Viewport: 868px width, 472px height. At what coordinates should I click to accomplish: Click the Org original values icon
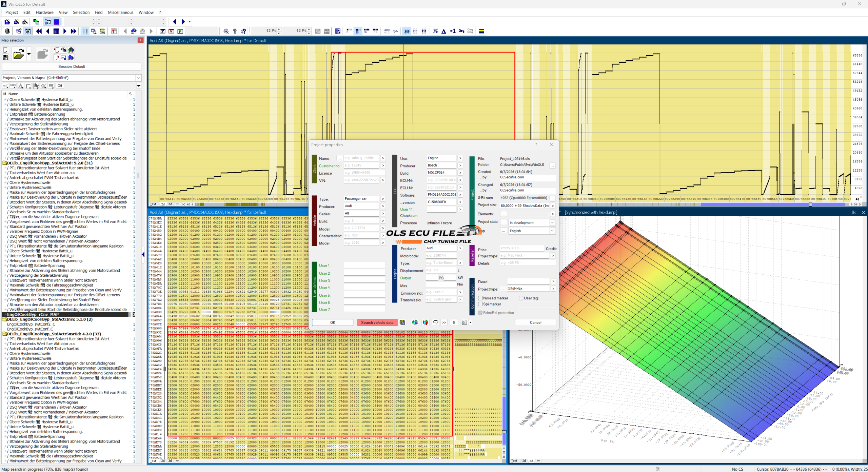click(x=461, y=31)
